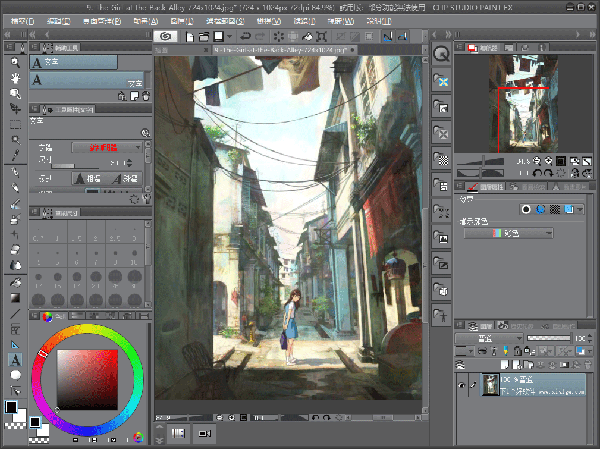Image resolution: width=600 pixels, height=449 pixels.
Task: Create a new raster layer
Action: 504,365
